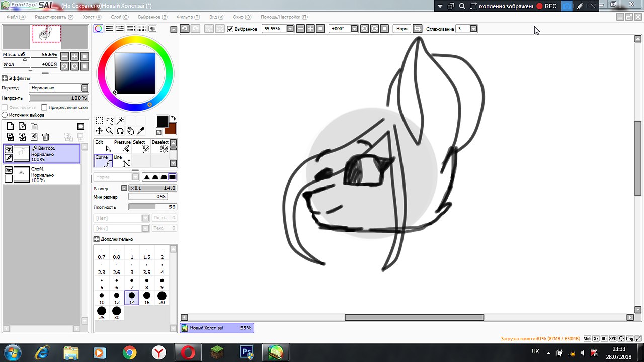Select the Rotate view tool

pyautogui.click(x=120, y=131)
